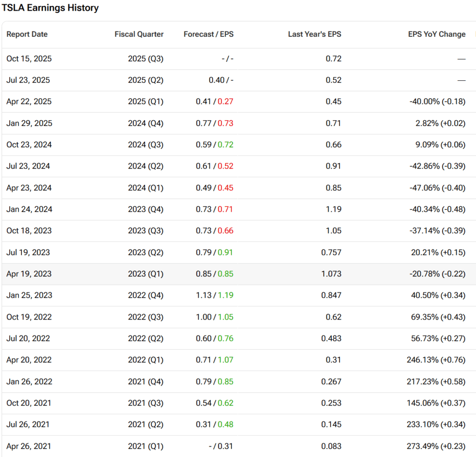Click the 1.00 / 1.05 forecast EPS value
476x457 pixels.
pyautogui.click(x=215, y=317)
